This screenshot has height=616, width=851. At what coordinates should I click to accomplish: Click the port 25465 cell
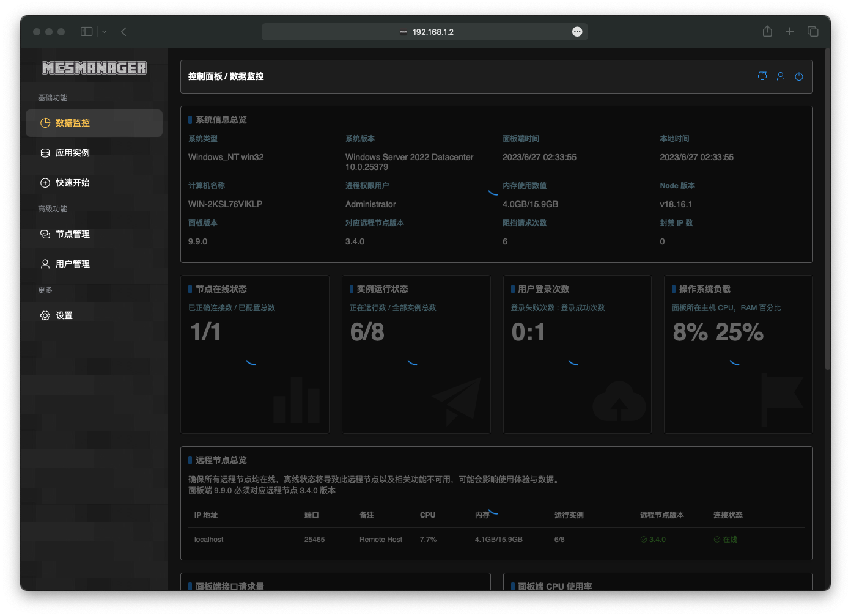315,540
